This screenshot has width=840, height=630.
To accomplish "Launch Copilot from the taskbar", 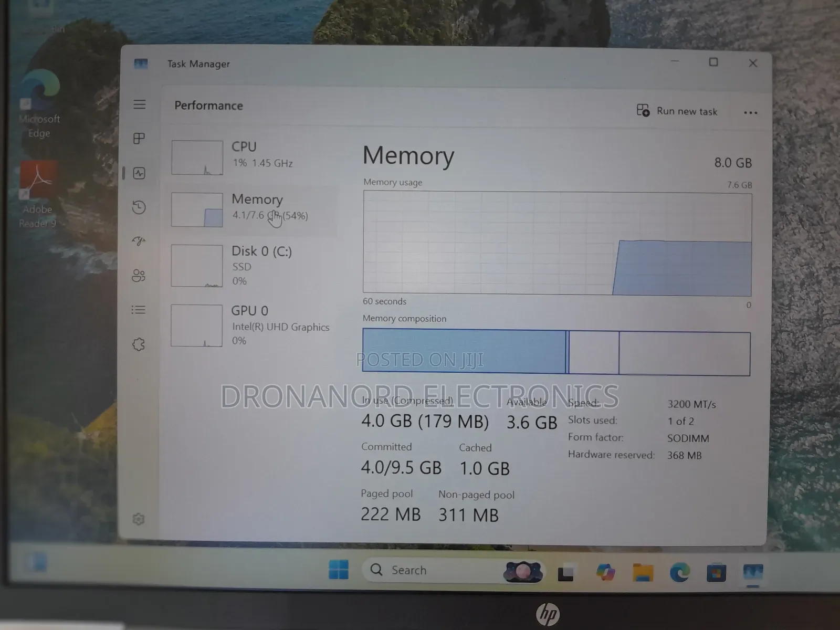I will 605,572.
